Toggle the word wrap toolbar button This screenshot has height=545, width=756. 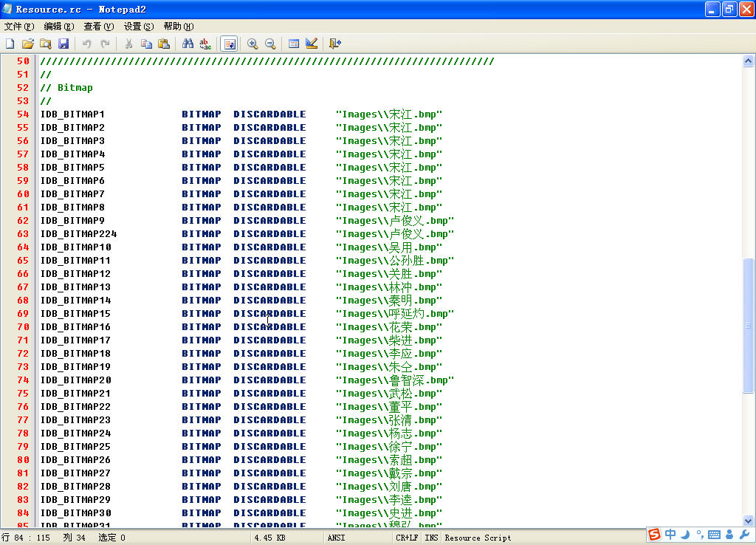pyautogui.click(x=229, y=44)
